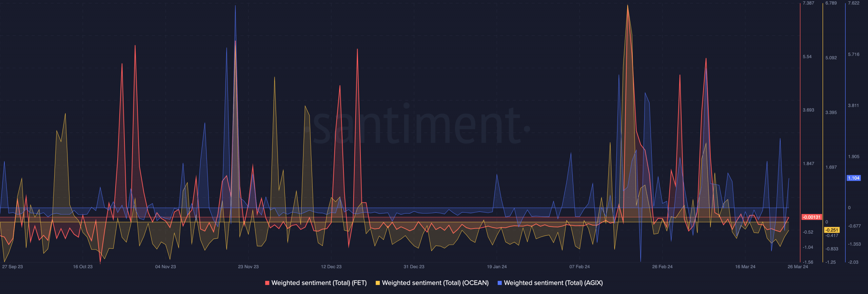The height and width of the screenshot is (294, 868).
Task: Click the -0.677 AGIX axis tick label
Action: 854,226
